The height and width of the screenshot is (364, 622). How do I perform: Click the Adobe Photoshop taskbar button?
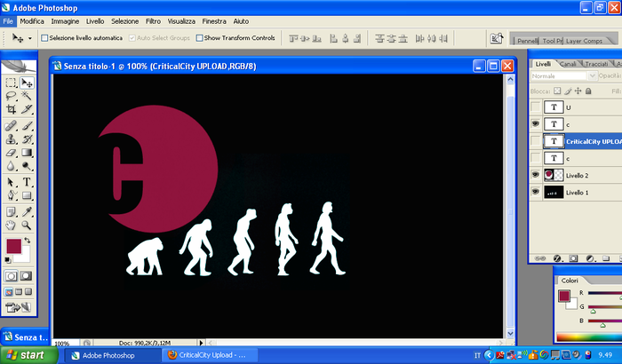pyautogui.click(x=113, y=355)
